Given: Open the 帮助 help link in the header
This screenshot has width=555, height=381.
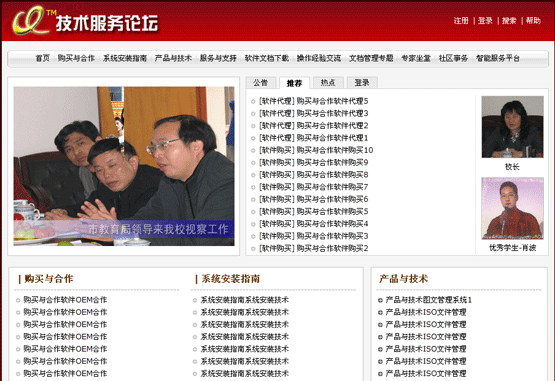Looking at the screenshot, I should [533, 21].
